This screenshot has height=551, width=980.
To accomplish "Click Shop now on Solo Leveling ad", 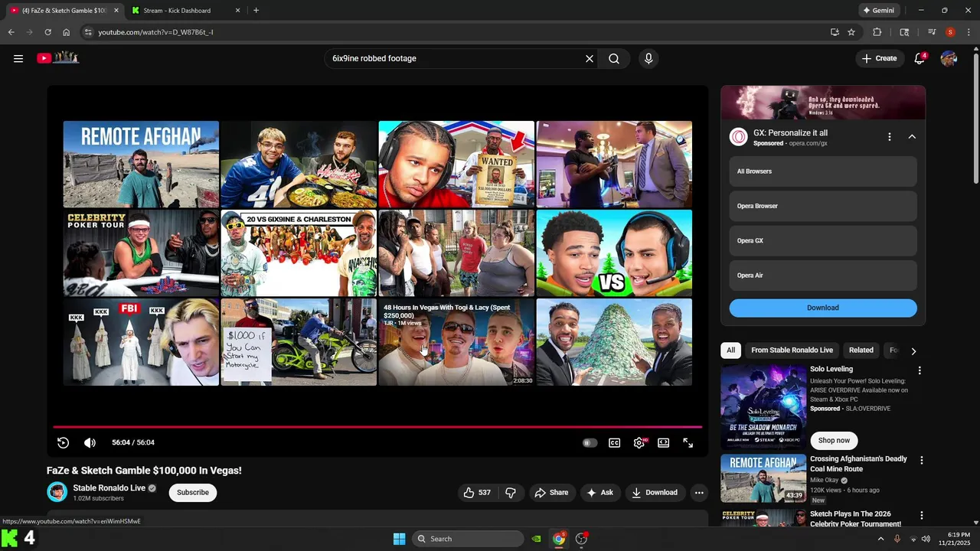I will [x=834, y=440].
